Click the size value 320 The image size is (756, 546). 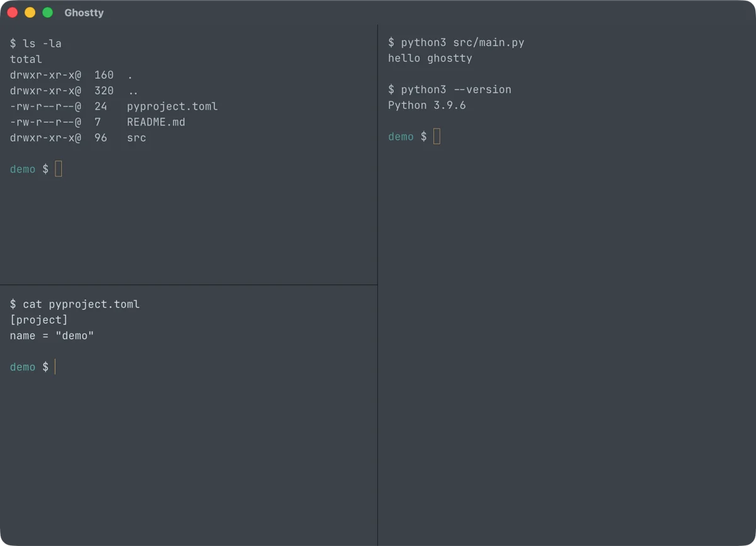tap(104, 91)
